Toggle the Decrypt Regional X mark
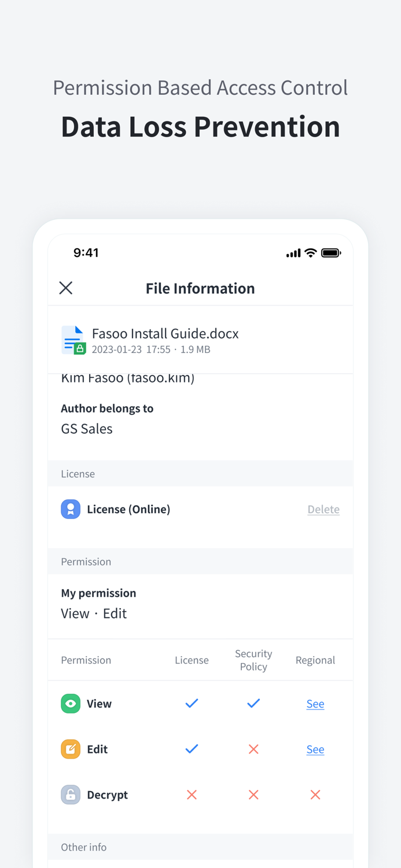This screenshot has height=868, width=401. point(315,795)
